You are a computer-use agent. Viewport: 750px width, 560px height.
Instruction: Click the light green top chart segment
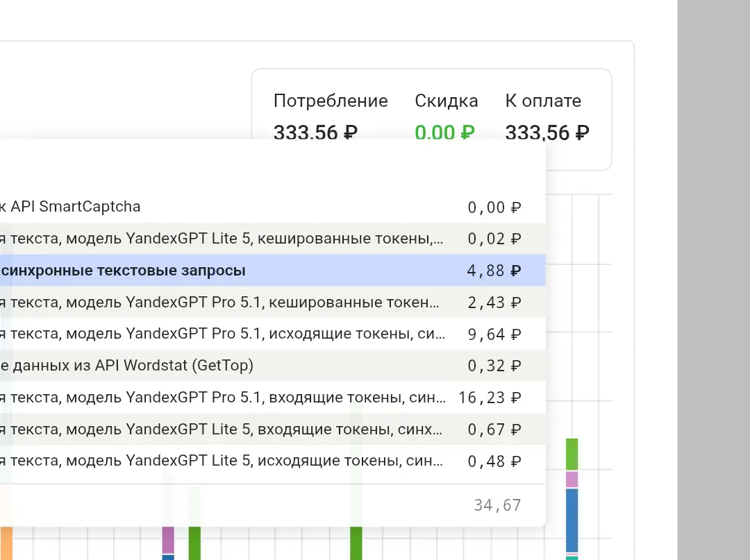572,455
